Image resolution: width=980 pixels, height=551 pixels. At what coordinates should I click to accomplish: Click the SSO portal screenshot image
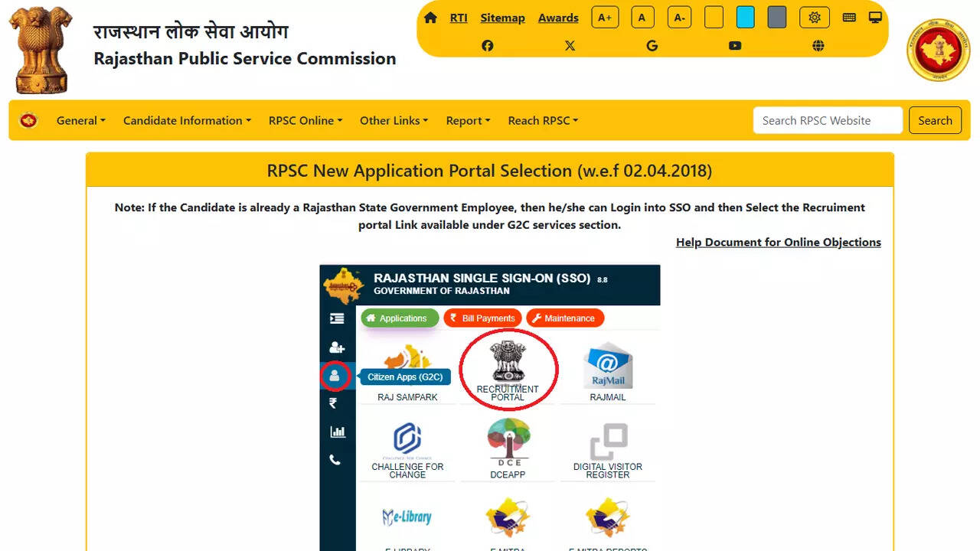point(490,408)
